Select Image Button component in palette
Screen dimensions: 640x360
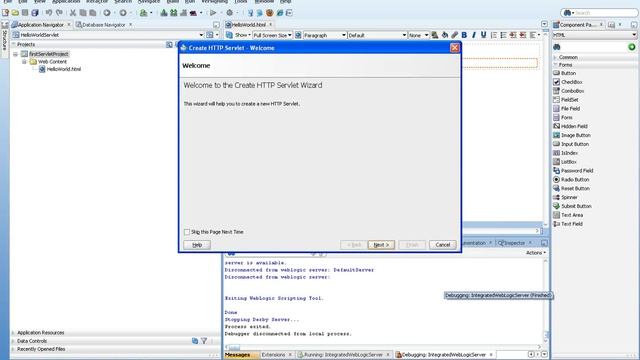tap(572, 135)
